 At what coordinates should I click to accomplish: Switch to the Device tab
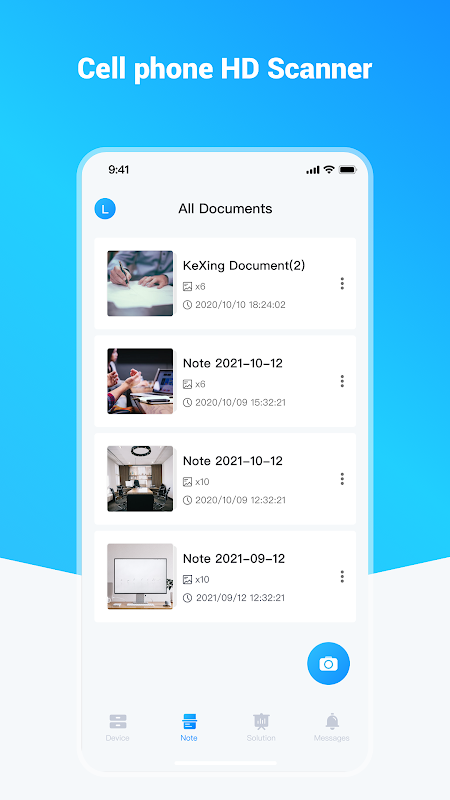point(117,728)
